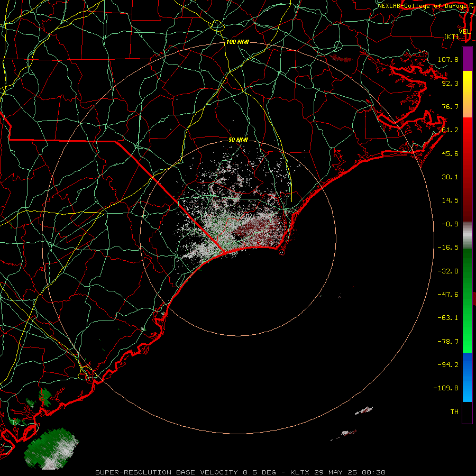Click the 92.3 legend value
476x476 pixels.
click(x=450, y=83)
